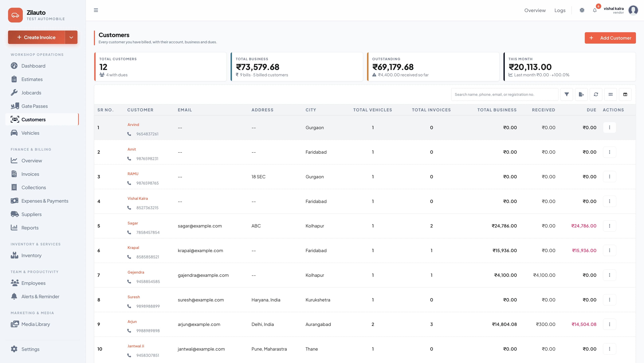Click received amount ₹4,100.00

pyautogui.click(x=544, y=275)
